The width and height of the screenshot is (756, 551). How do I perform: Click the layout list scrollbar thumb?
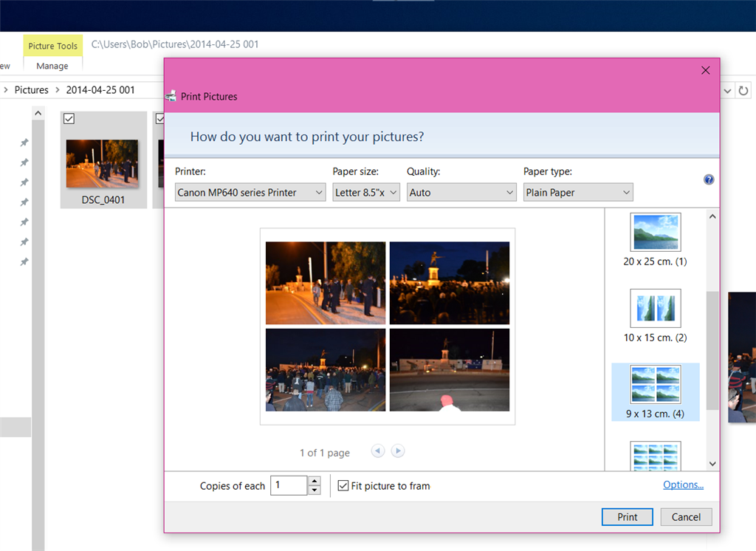[712, 351]
